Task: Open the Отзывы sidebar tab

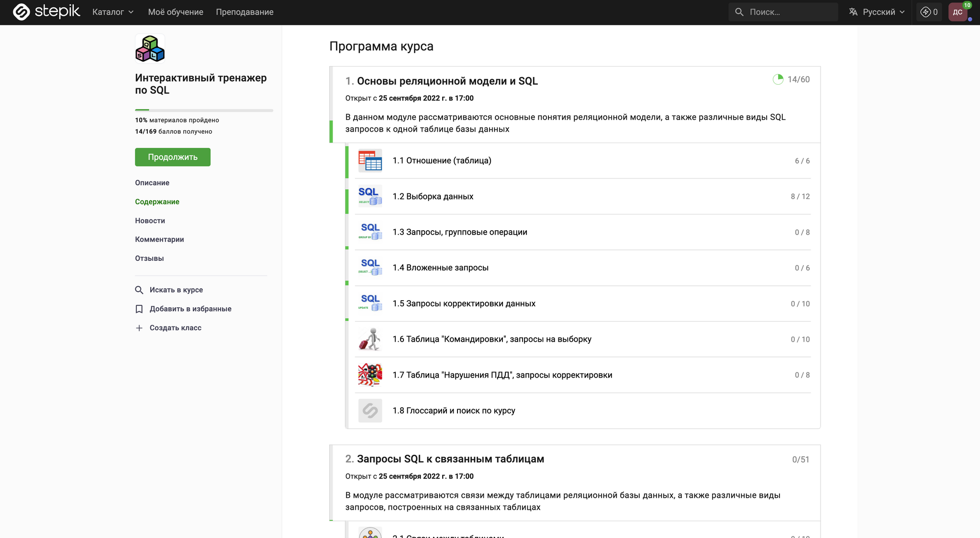Action: (149, 258)
